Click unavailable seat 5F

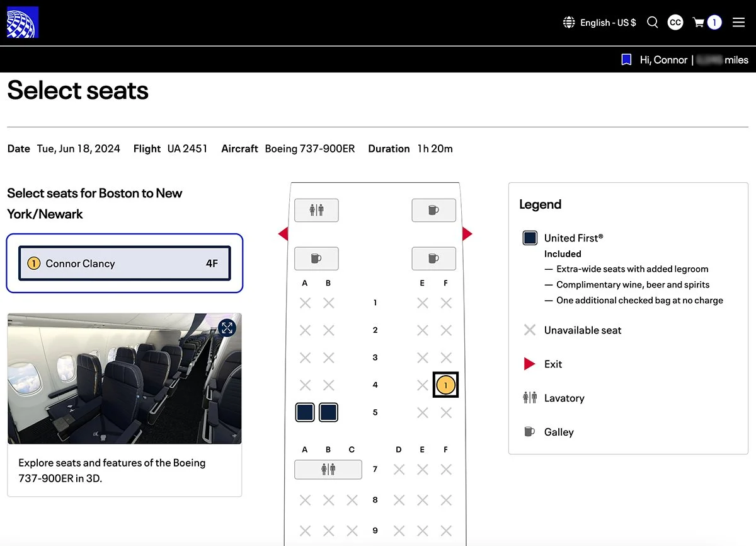coord(446,412)
